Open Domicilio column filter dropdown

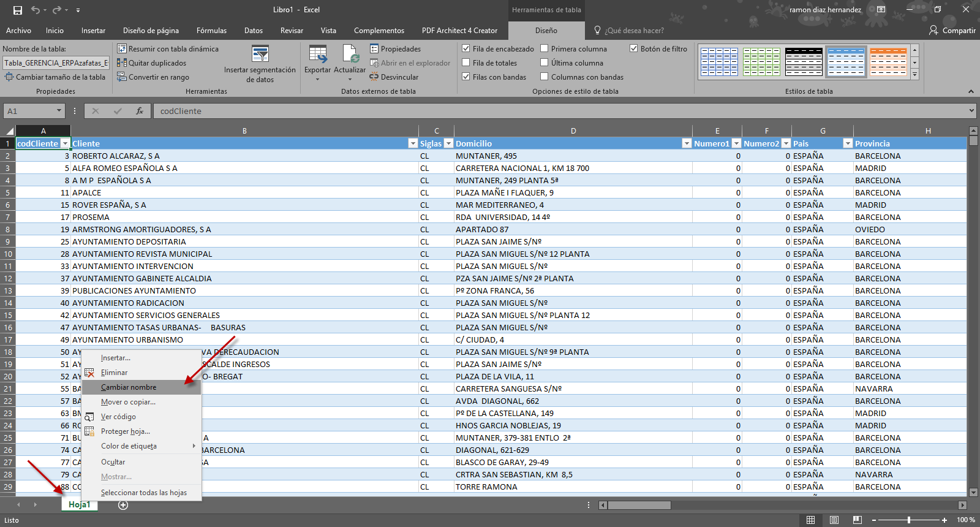point(687,143)
